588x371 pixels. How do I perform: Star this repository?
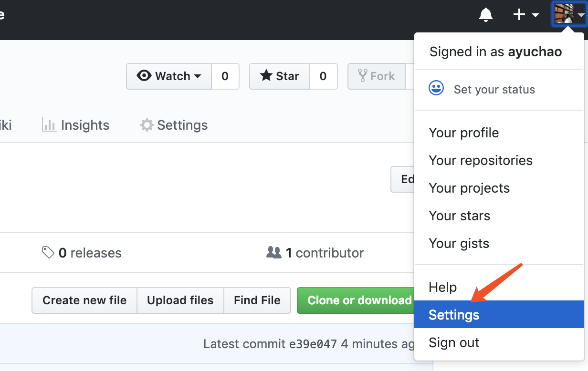pyautogui.click(x=280, y=76)
